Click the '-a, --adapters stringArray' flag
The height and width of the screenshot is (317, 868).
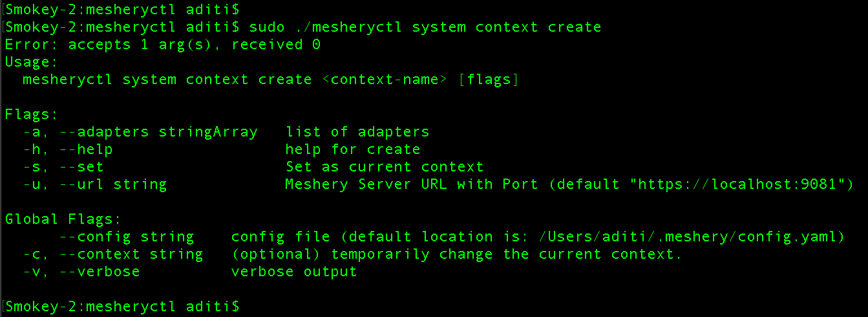pyautogui.click(x=140, y=132)
